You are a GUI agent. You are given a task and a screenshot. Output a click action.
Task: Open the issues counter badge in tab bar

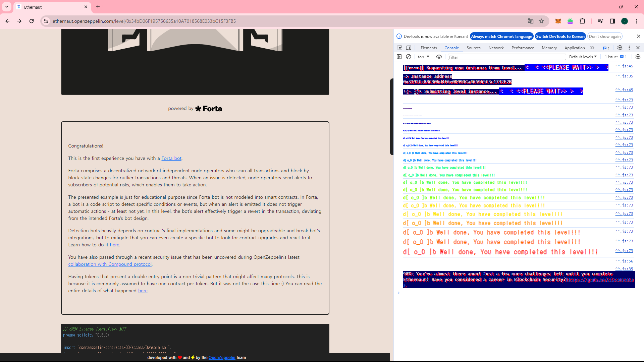tap(606, 48)
